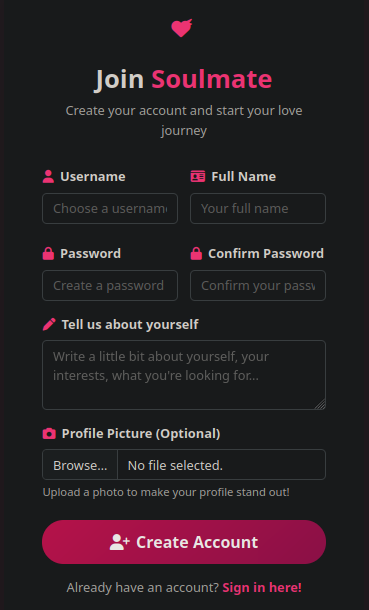The height and width of the screenshot is (610, 369).
Task: Click the camera icon beside Profile Picture
Action: point(49,433)
